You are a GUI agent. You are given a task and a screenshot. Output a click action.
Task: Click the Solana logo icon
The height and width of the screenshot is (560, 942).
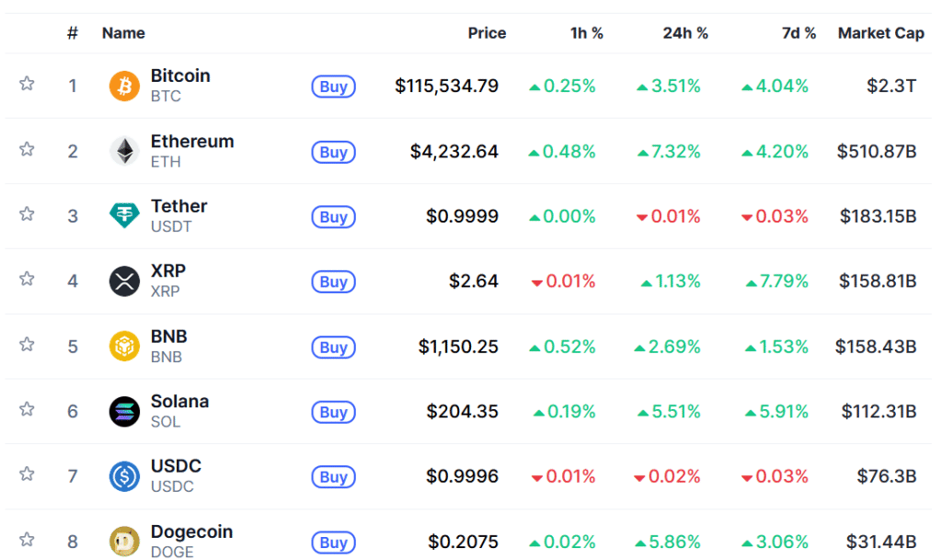point(124,411)
